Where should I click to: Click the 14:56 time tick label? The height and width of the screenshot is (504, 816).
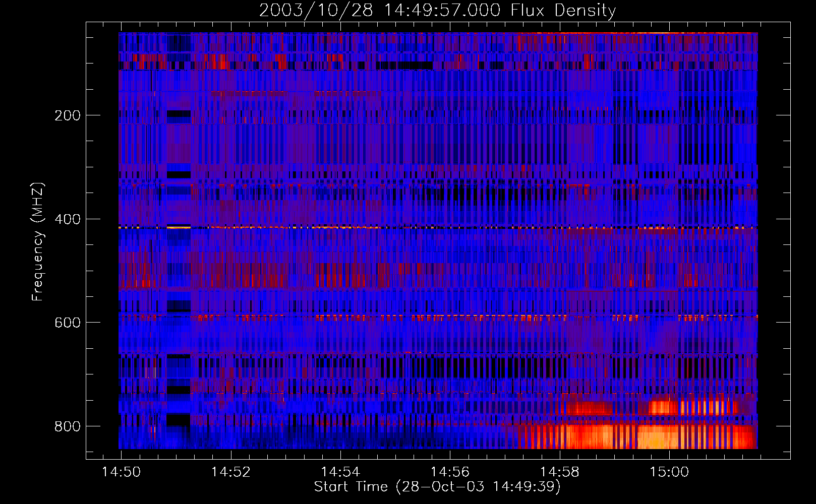click(x=450, y=472)
